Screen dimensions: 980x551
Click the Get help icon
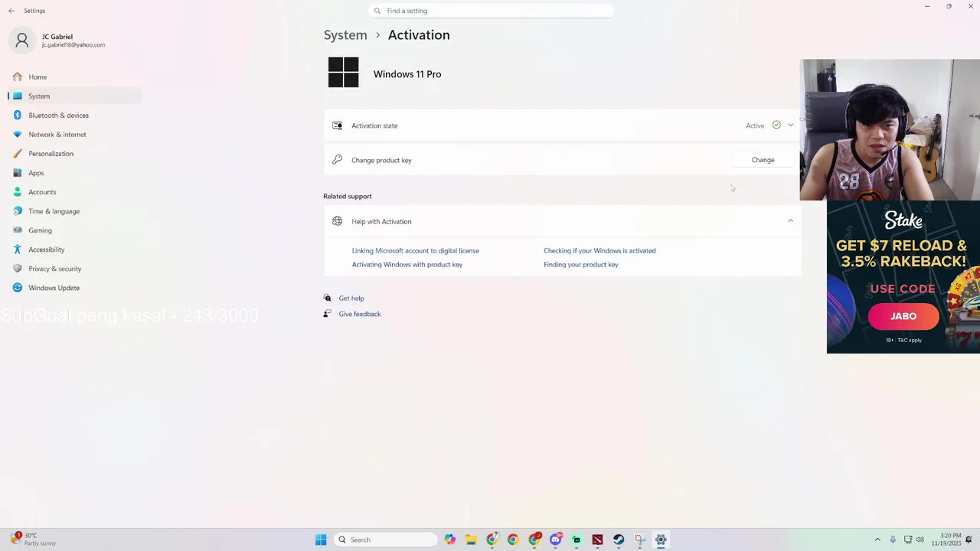coord(328,298)
